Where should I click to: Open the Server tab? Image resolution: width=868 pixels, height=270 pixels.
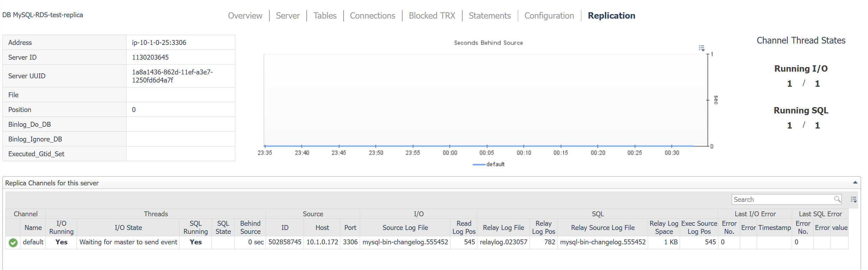[x=288, y=16]
